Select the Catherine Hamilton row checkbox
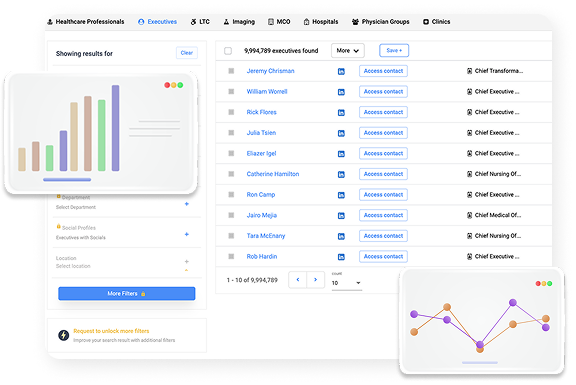Image resolution: width=576 pixels, height=385 pixels. point(231,174)
